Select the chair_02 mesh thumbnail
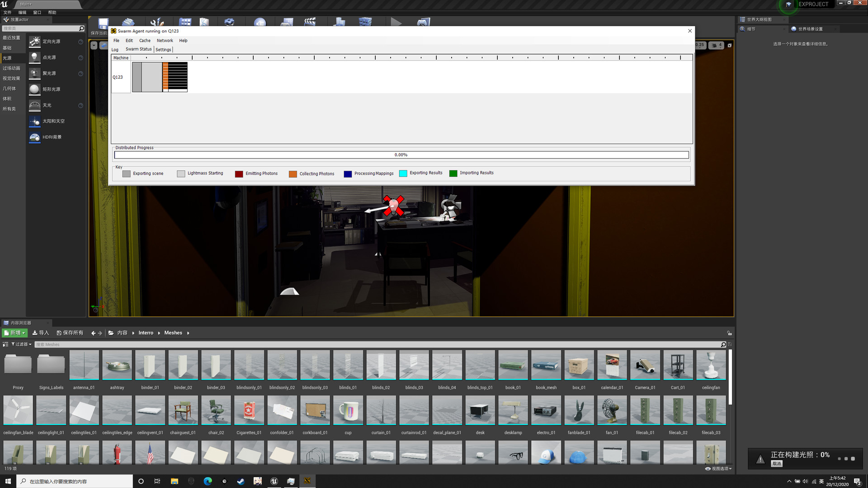The image size is (868, 488). (216, 410)
